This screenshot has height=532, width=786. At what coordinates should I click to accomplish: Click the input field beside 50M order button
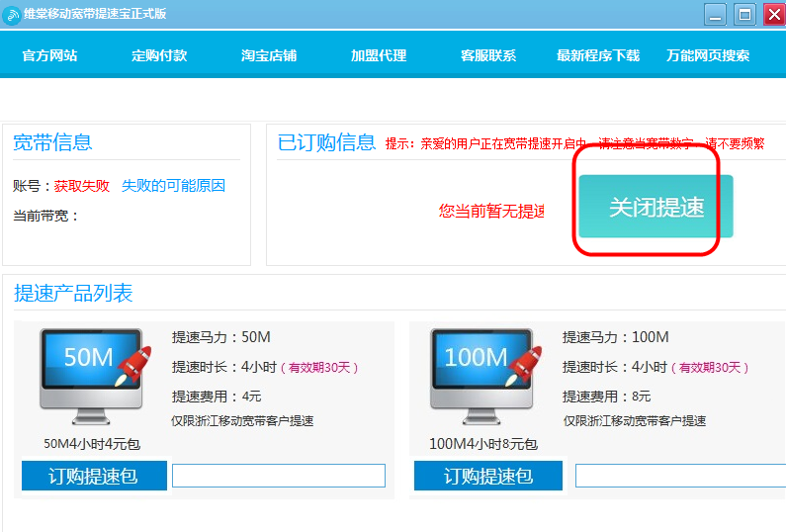278,476
